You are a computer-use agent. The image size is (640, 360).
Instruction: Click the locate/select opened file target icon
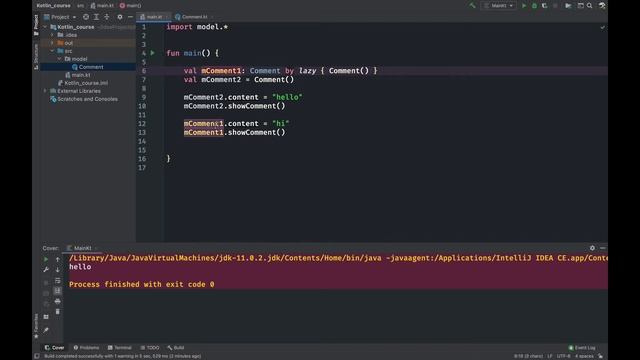coord(86,17)
